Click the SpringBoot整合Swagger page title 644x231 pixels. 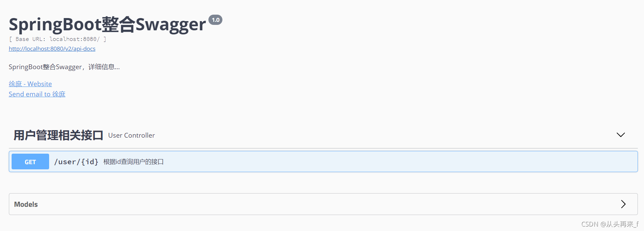pyautogui.click(x=106, y=24)
